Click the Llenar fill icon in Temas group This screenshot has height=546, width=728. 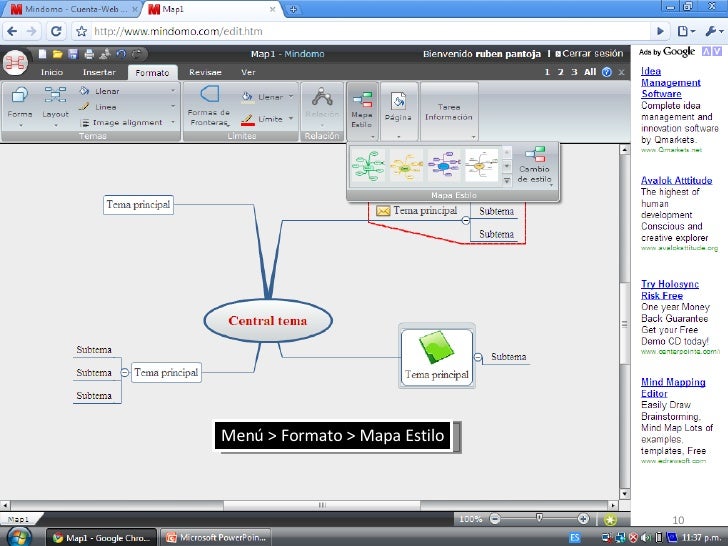pyautogui.click(x=84, y=91)
